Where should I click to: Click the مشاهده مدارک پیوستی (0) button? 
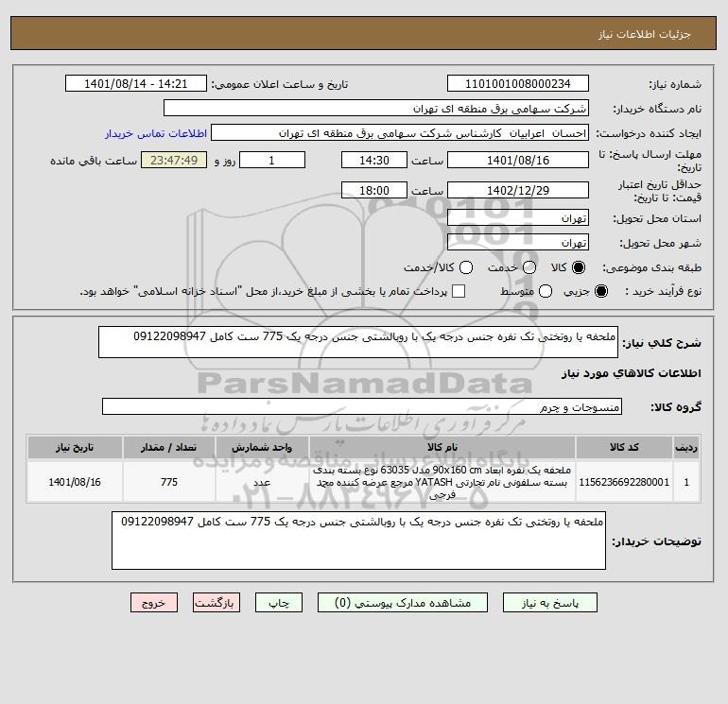(x=403, y=603)
